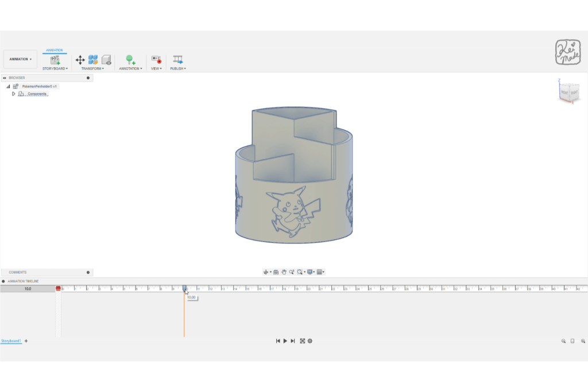The image size is (588, 392).
Task: Collapse the PokemonPenholder5 v1 root node
Action: (8, 86)
